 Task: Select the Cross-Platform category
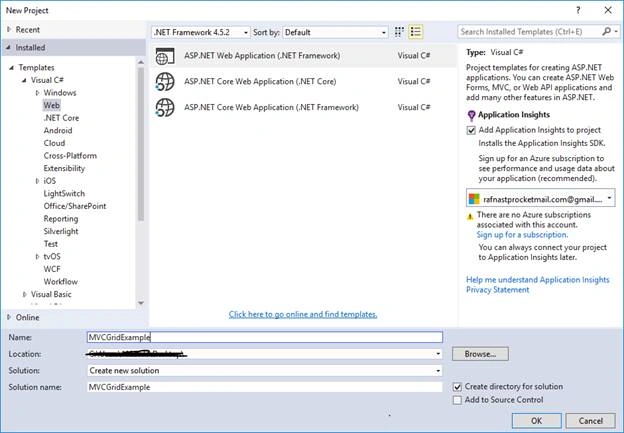70,156
